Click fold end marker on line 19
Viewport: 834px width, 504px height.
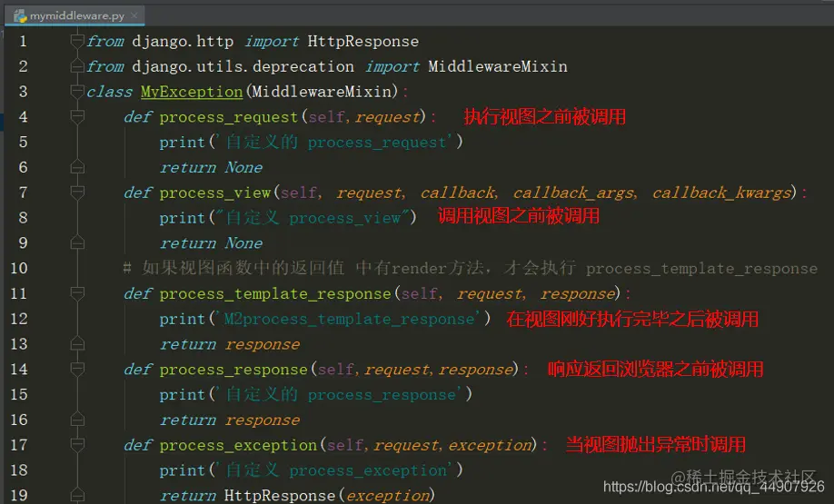pos(77,495)
